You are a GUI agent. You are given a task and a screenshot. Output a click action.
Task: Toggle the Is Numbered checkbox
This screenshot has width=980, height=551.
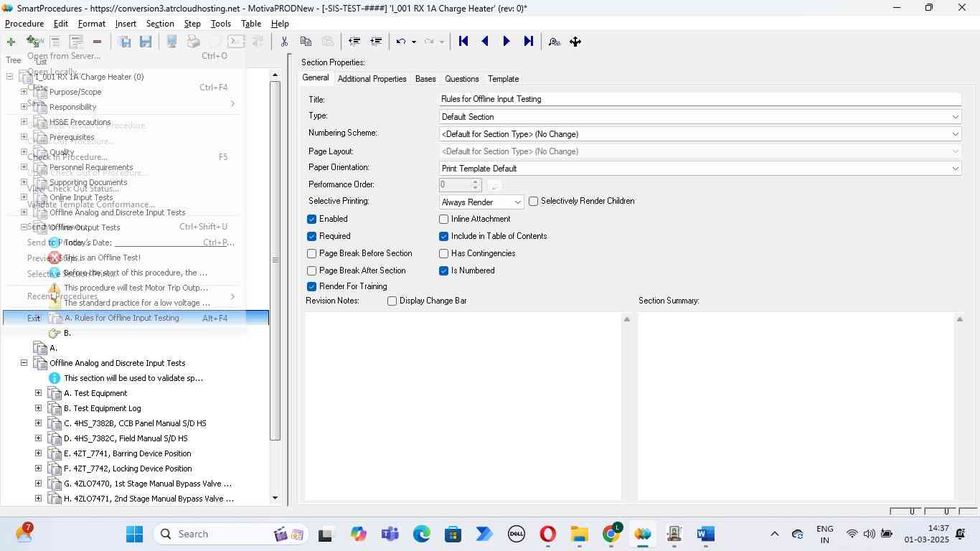(x=443, y=270)
